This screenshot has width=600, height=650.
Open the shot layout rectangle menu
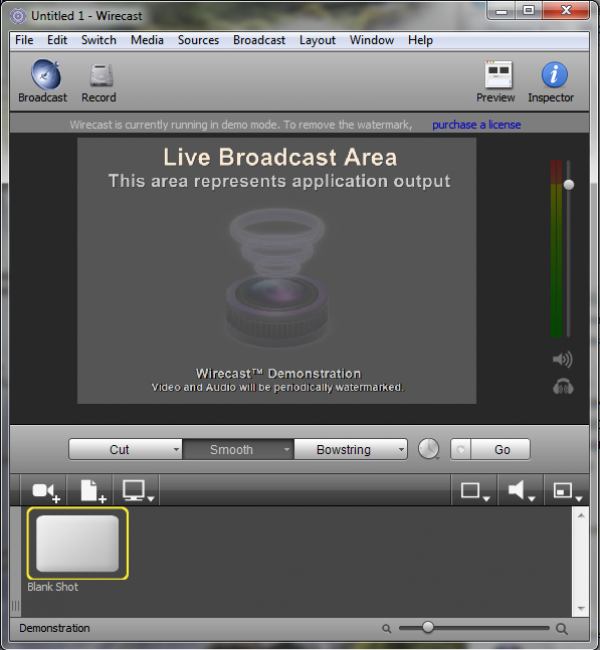(475, 491)
